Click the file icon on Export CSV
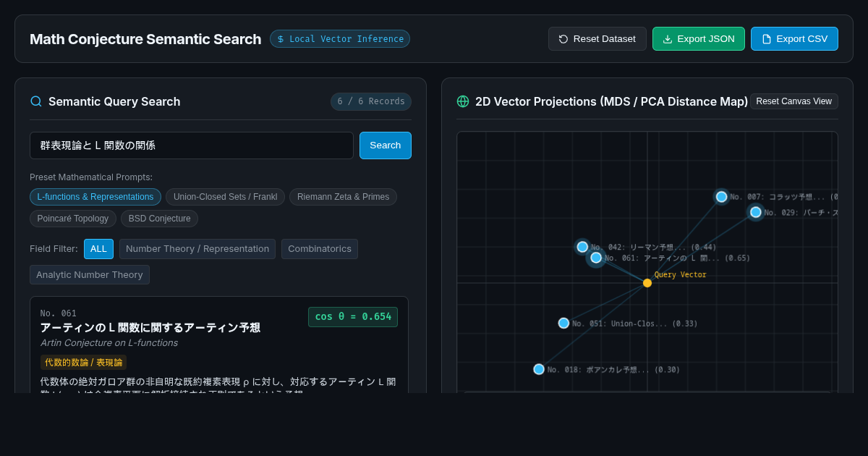The width and height of the screenshot is (868, 456). [x=767, y=39]
